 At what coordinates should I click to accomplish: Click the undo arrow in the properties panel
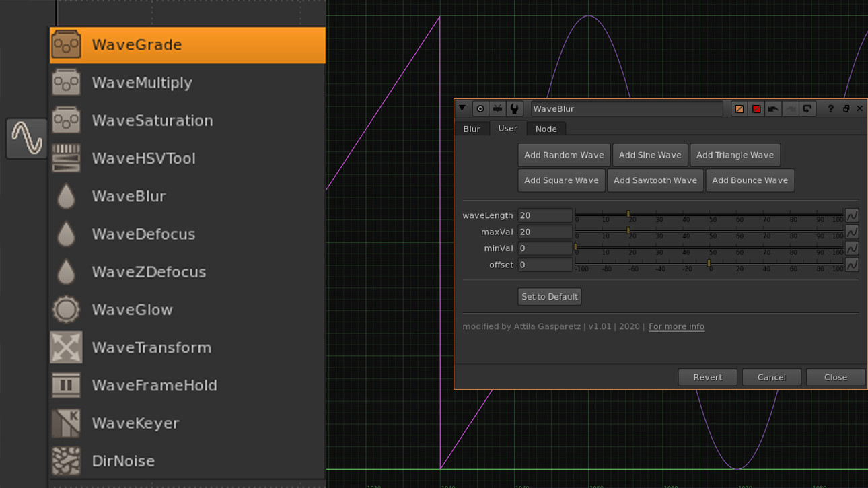coord(774,108)
